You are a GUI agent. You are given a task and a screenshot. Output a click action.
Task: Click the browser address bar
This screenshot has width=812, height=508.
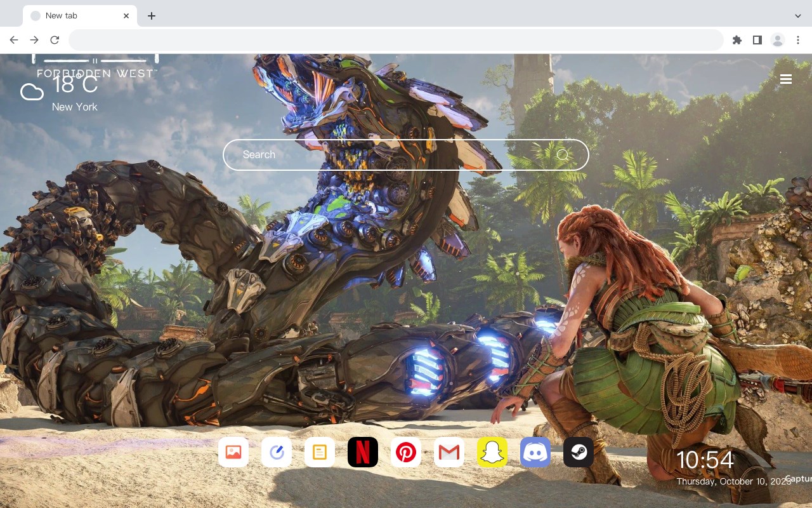(396, 40)
